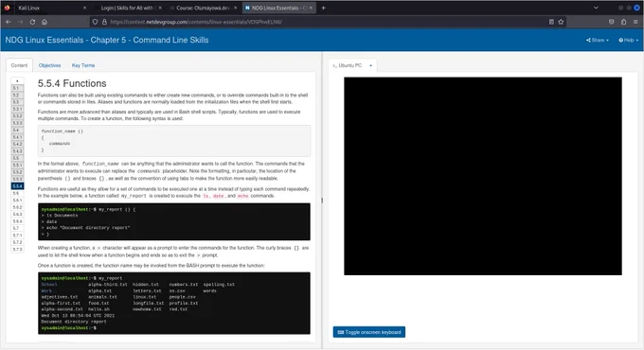Go to section 5.5.2
Viewport: 644px width, 350px height.
click(17, 172)
